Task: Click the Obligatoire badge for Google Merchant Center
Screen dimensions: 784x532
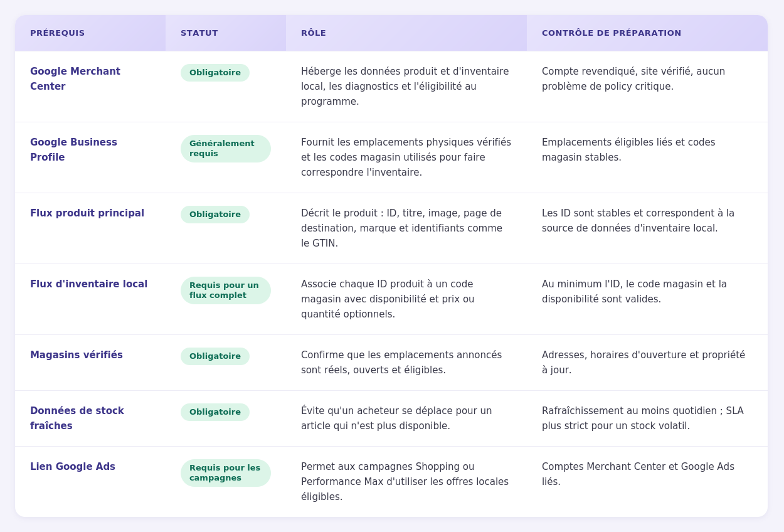Action: coord(215,73)
